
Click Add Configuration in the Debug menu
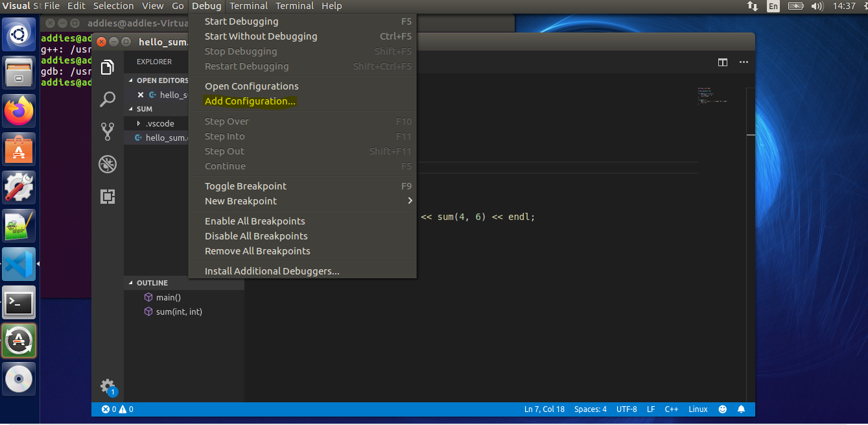point(250,101)
